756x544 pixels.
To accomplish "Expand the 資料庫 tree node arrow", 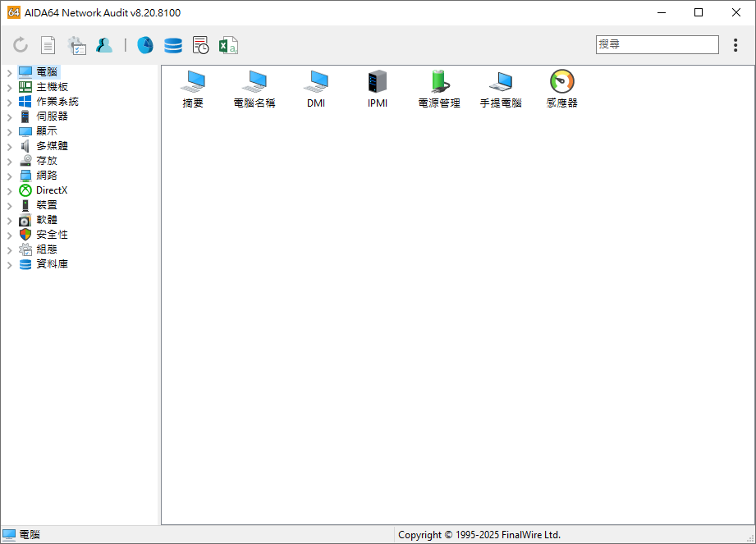I will click(9, 265).
